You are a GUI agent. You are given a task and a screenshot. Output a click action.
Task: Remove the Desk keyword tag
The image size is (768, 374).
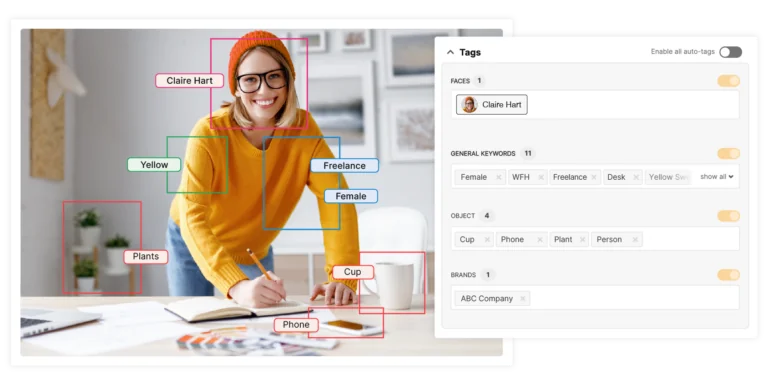pos(636,177)
